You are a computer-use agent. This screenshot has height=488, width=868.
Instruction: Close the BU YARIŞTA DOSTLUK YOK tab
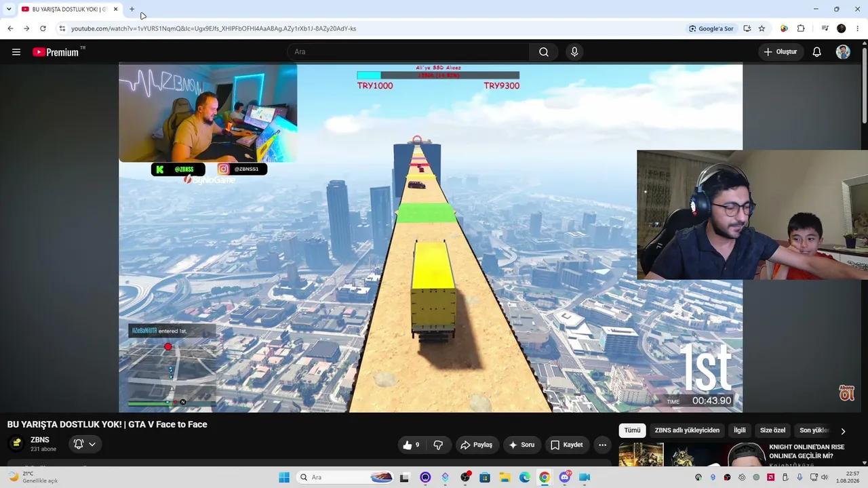pos(115,9)
